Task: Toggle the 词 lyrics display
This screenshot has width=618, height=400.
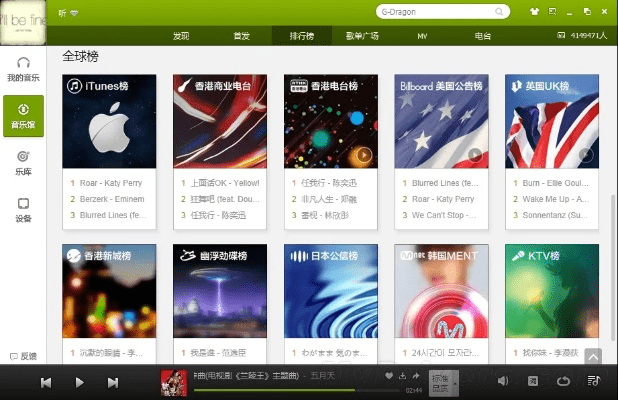Action: pyautogui.click(x=533, y=381)
